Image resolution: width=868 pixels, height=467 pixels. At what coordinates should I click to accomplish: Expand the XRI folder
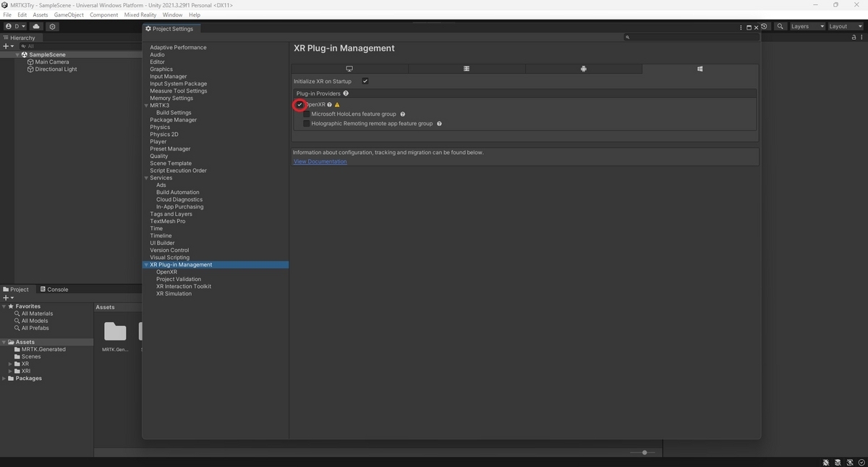tap(10, 371)
